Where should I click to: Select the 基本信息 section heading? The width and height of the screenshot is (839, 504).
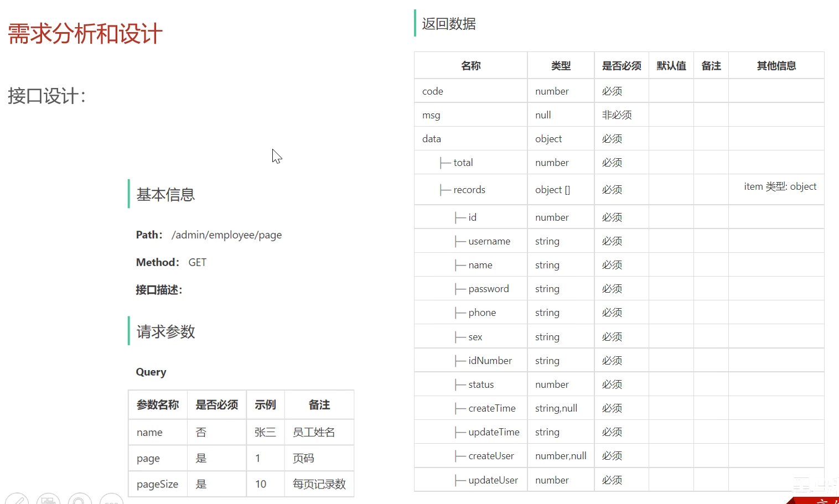(x=165, y=195)
